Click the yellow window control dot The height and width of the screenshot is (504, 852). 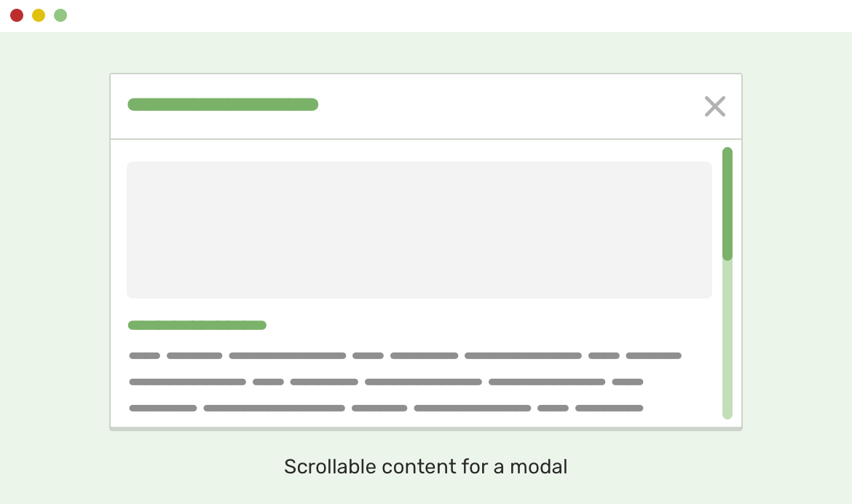[39, 15]
